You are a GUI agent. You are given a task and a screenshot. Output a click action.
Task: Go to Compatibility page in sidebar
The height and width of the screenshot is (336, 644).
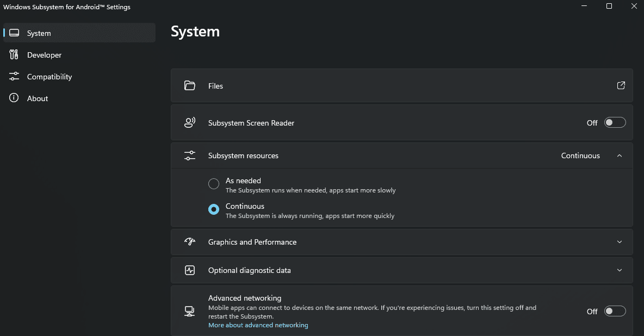(x=79, y=77)
